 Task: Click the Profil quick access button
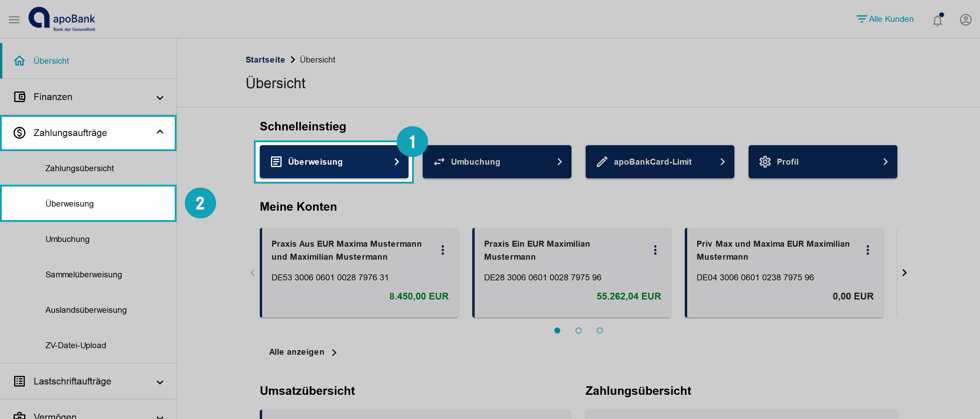tap(822, 162)
